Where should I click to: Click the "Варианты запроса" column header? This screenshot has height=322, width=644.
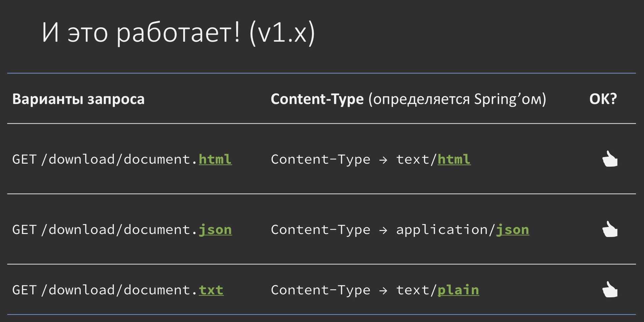[x=78, y=99]
